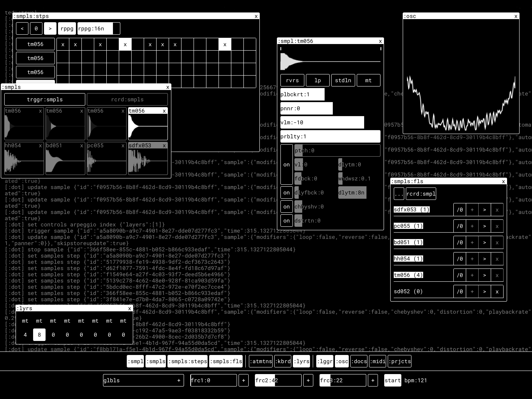Adjust the frc3:22 slider
This screenshot has width=532, height=399.
click(x=343, y=380)
